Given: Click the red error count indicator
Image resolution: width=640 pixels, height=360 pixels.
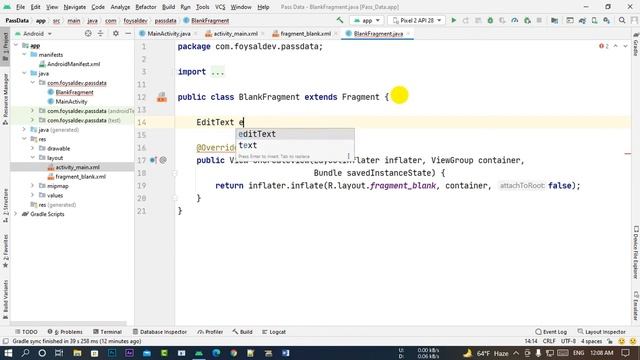Looking at the screenshot, I should (x=604, y=46).
